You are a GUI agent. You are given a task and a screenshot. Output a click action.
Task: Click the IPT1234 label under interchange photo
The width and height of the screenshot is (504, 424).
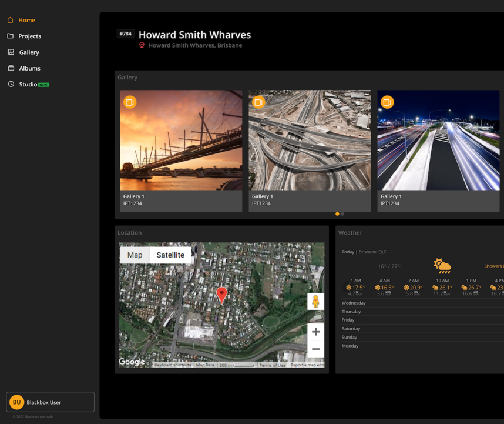[261, 203]
